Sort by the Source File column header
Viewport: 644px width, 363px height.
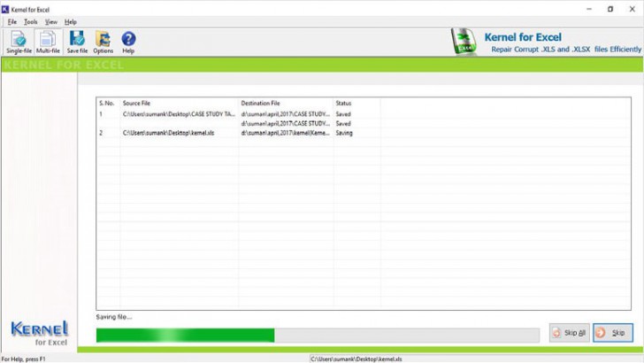tap(136, 104)
